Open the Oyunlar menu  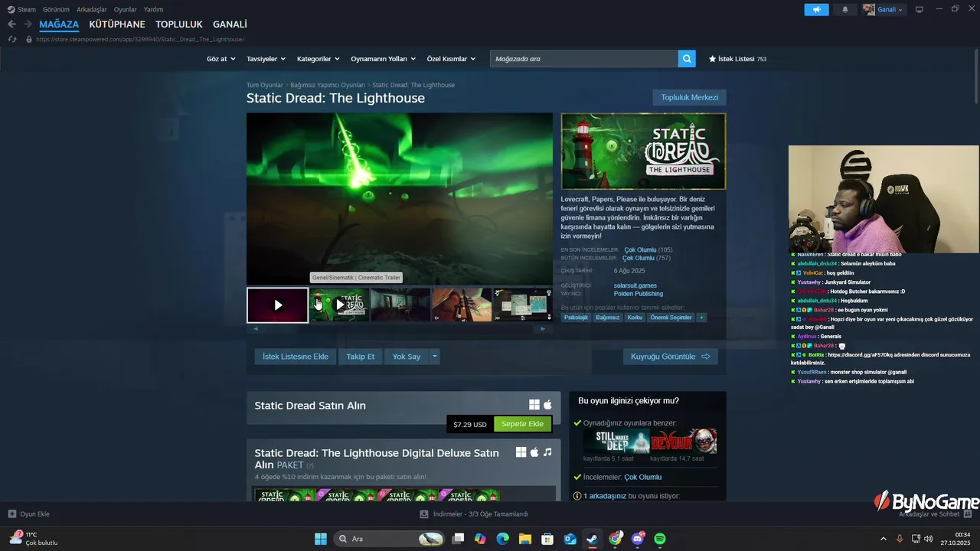(x=126, y=9)
